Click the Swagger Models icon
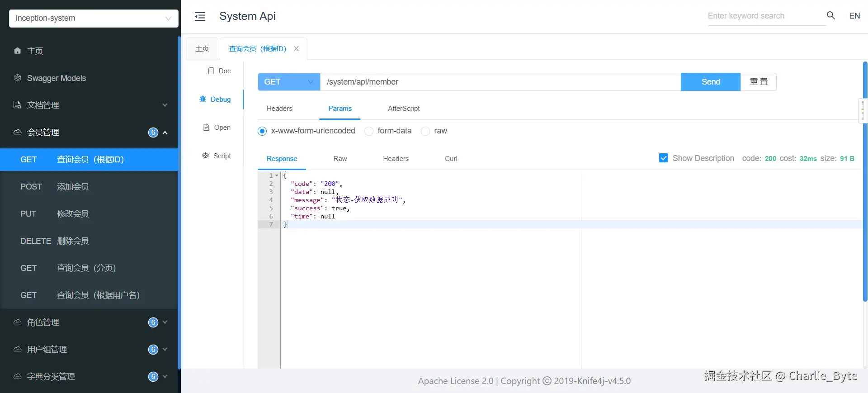Image resolution: width=868 pixels, height=393 pixels. click(x=18, y=78)
